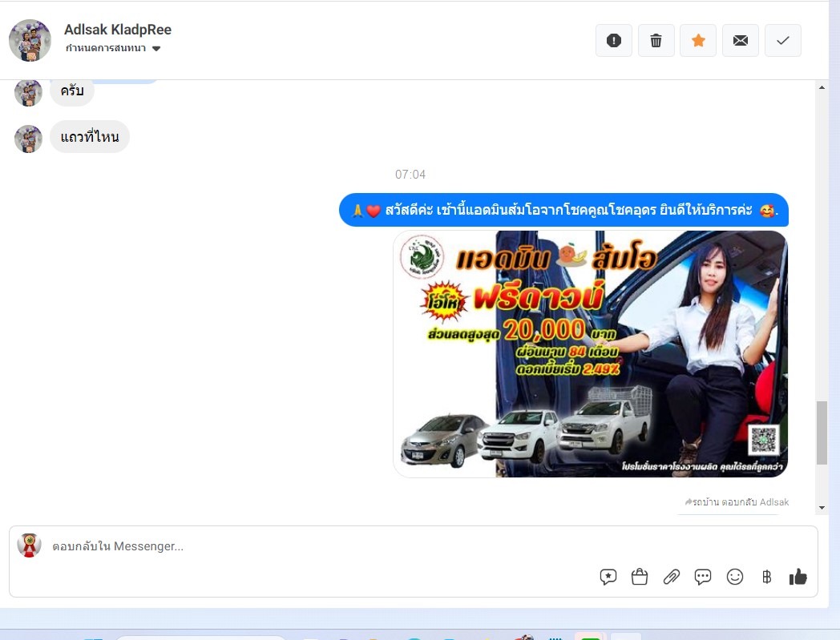
Task: Mark conversation unread via envelope icon
Action: click(x=741, y=41)
